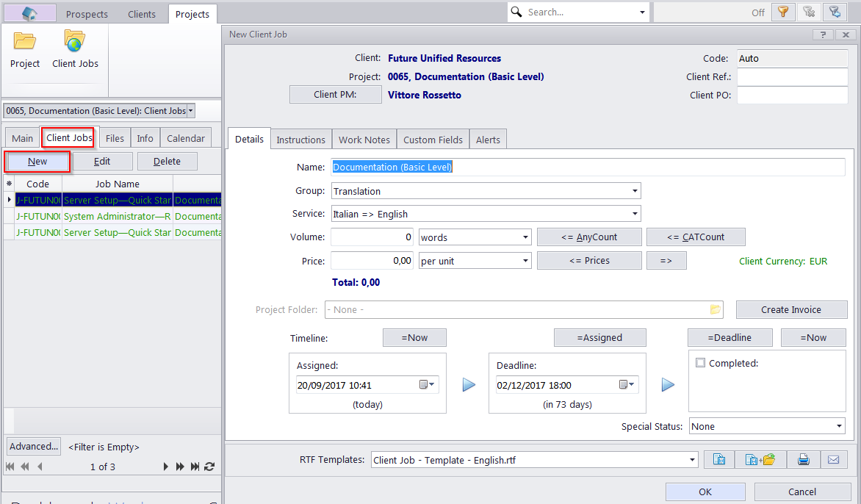Expand the search box dropdown arrow

pyautogui.click(x=642, y=12)
